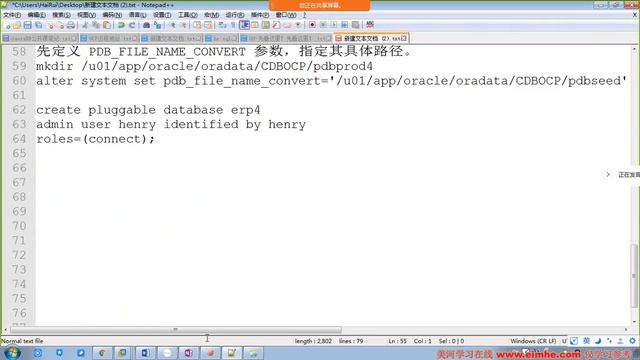
Task: Open the 视图(V) View menu
Action: tap(87, 15)
